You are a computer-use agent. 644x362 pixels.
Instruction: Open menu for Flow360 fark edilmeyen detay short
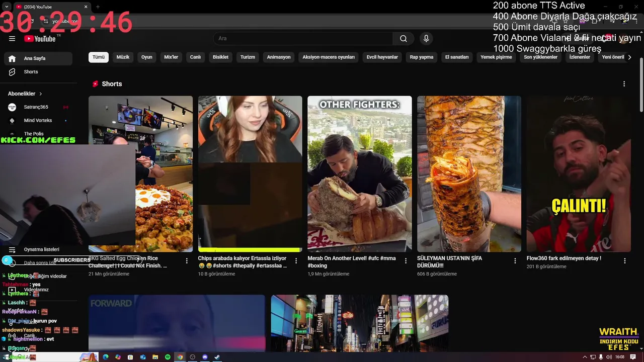click(x=625, y=261)
